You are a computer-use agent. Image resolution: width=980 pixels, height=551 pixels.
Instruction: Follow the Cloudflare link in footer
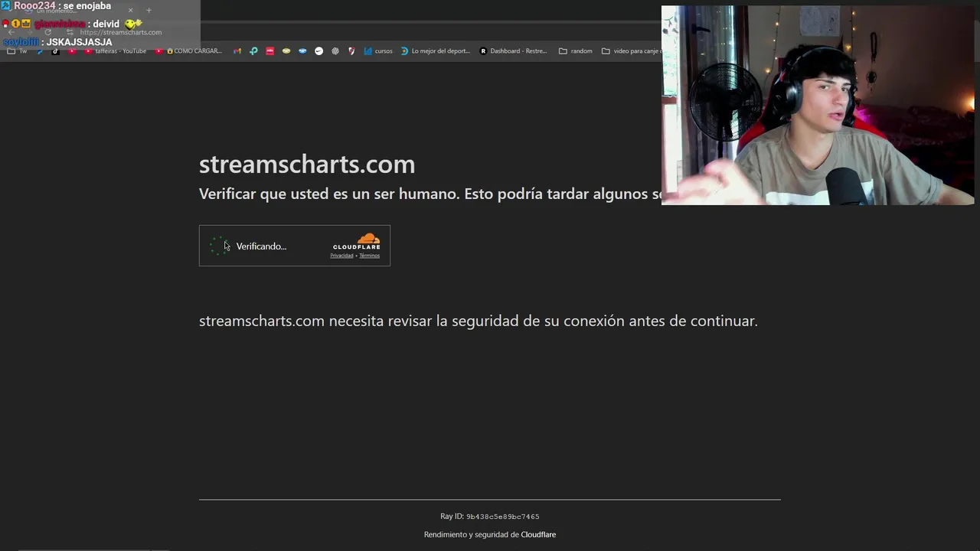(538, 534)
